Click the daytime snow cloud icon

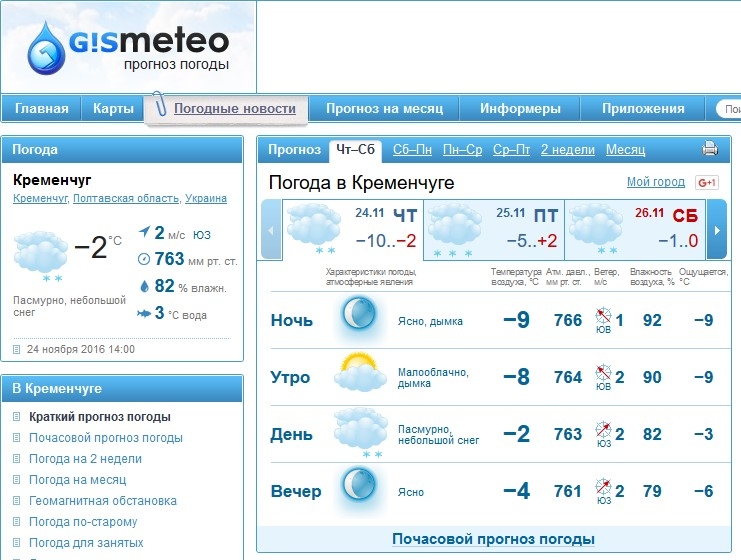coord(359,431)
